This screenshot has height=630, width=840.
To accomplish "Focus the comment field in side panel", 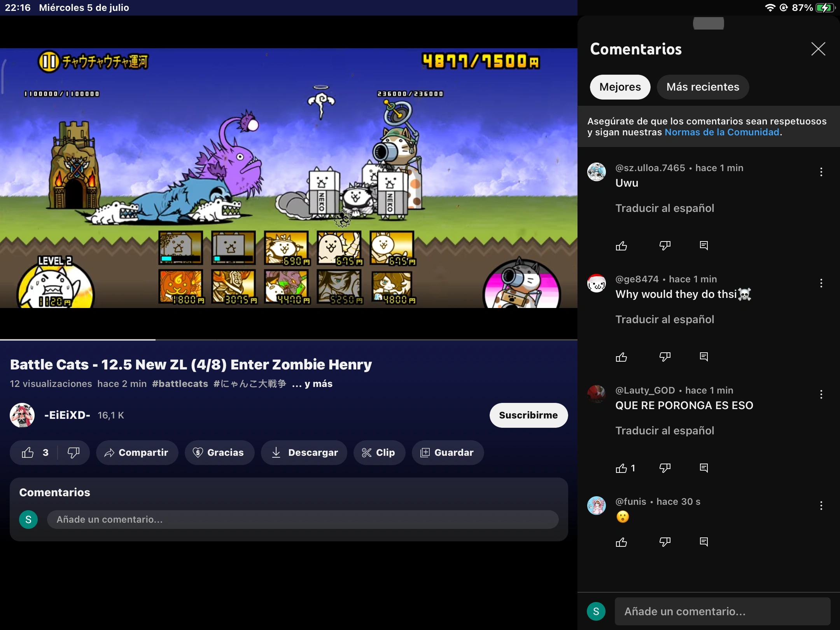I will point(722,611).
